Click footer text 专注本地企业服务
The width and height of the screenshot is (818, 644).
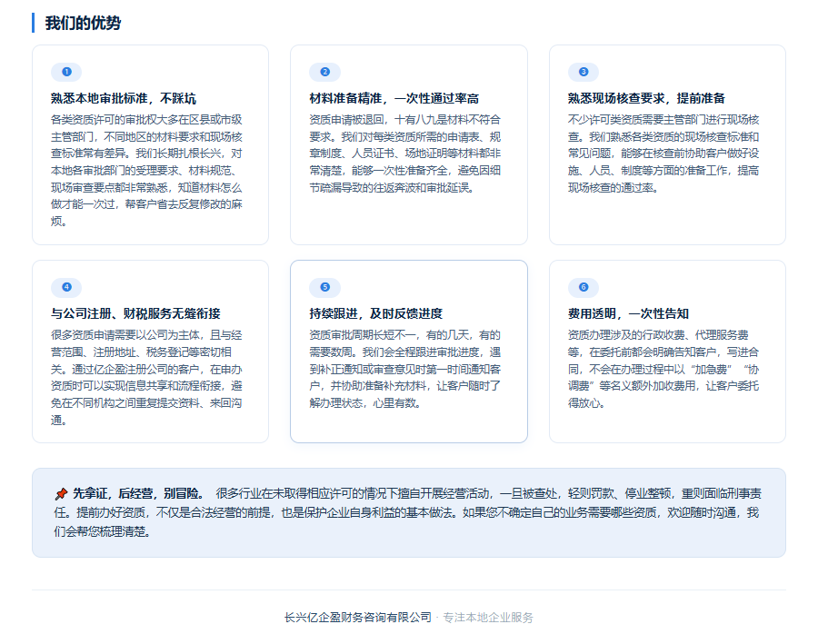pyautogui.click(x=488, y=618)
